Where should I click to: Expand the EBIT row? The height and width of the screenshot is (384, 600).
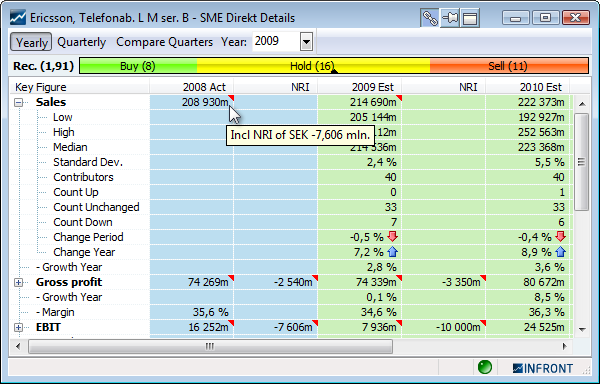coord(18,327)
